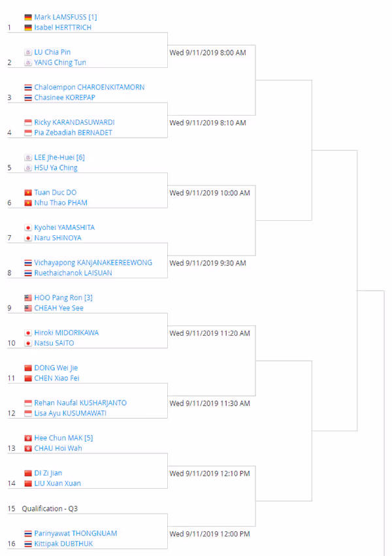Select Lisa Ayu KUSUMAWATI link
Image resolution: width=392 pixels, height=556 pixels.
pyautogui.click(x=70, y=413)
